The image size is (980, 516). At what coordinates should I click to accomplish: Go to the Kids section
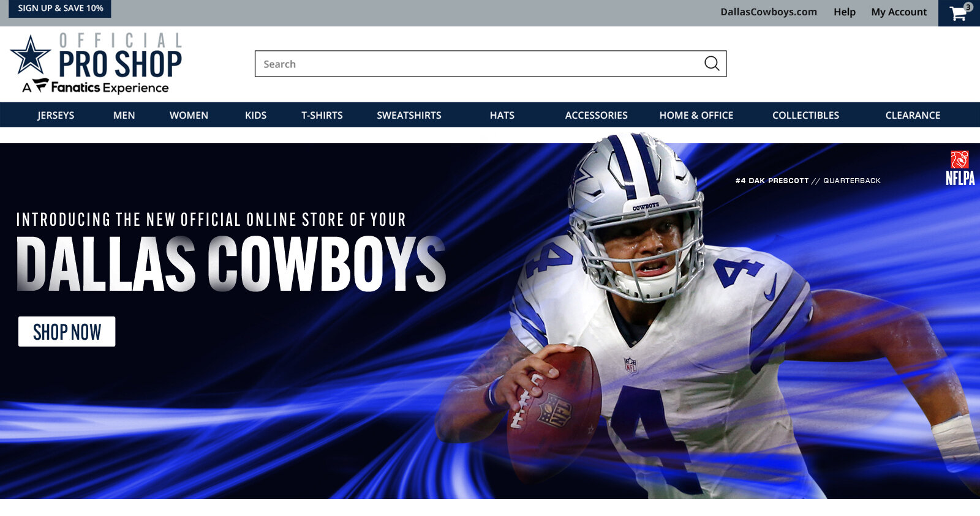tap(255, 115)
